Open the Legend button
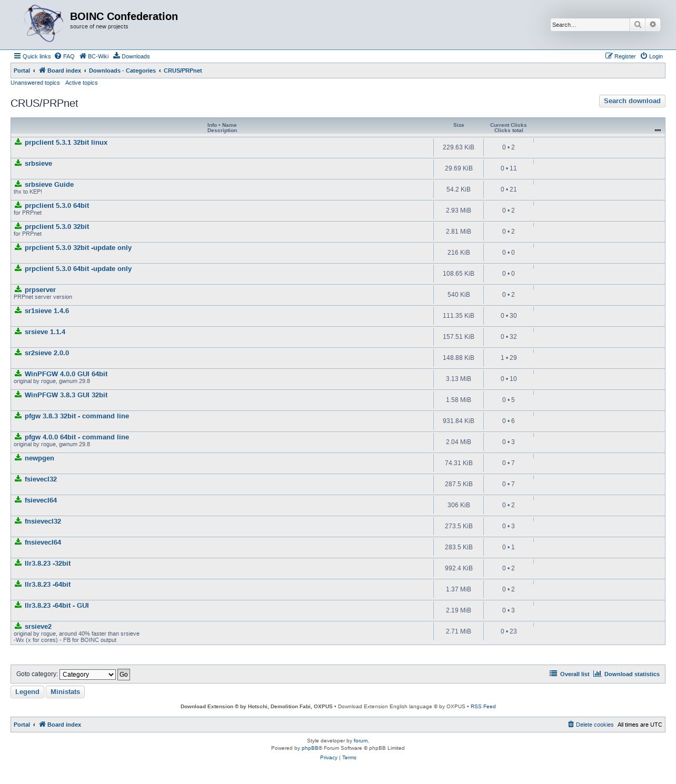 (27, 692)
